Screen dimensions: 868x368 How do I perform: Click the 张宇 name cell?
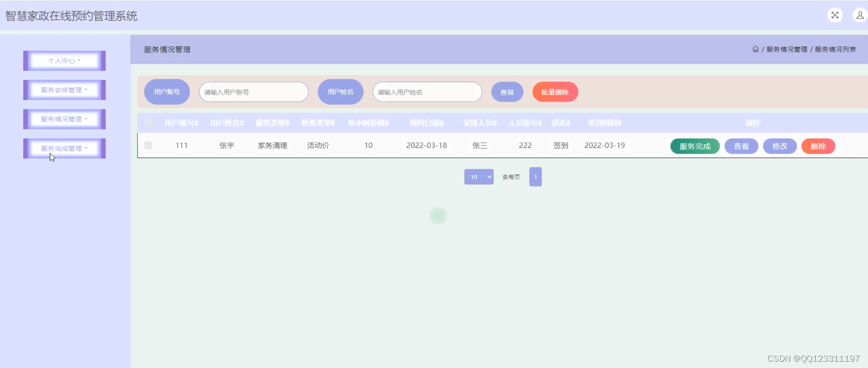coord(227,145)
